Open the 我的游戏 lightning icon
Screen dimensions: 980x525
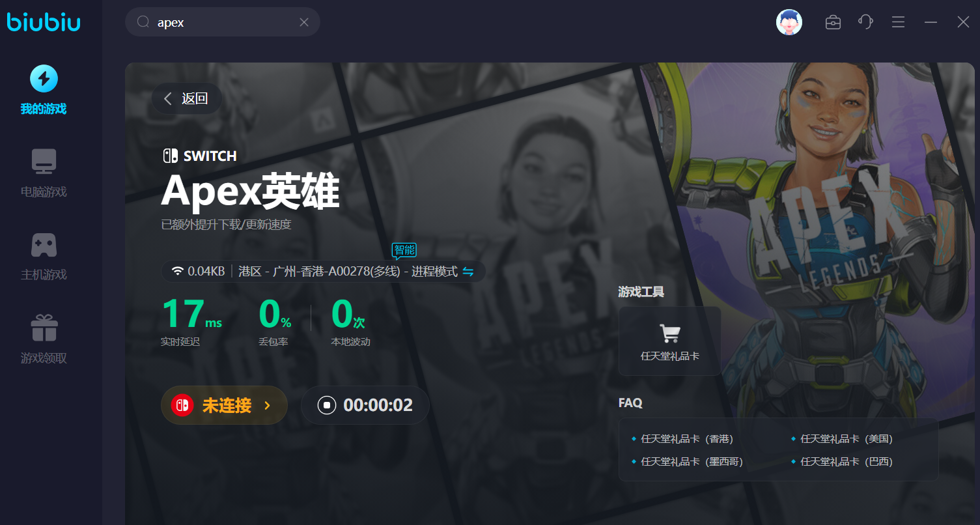point(44,79)
